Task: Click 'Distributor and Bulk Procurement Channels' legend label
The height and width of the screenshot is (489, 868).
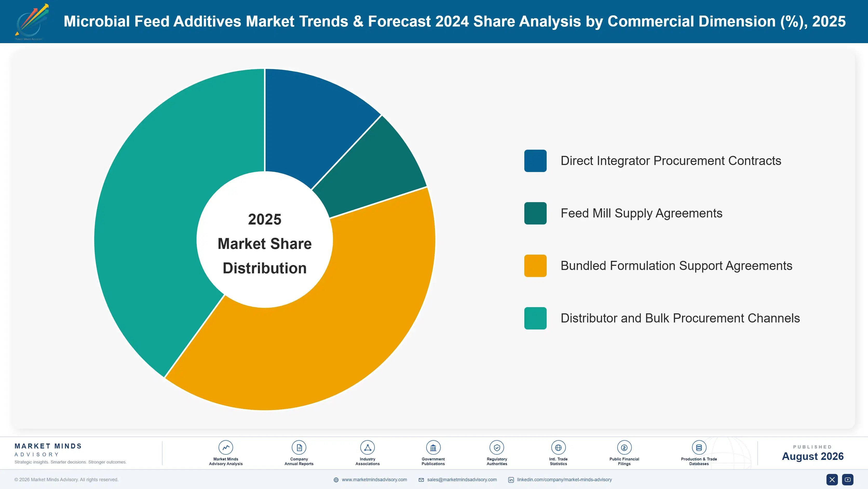Action: [x=680, y=318]
